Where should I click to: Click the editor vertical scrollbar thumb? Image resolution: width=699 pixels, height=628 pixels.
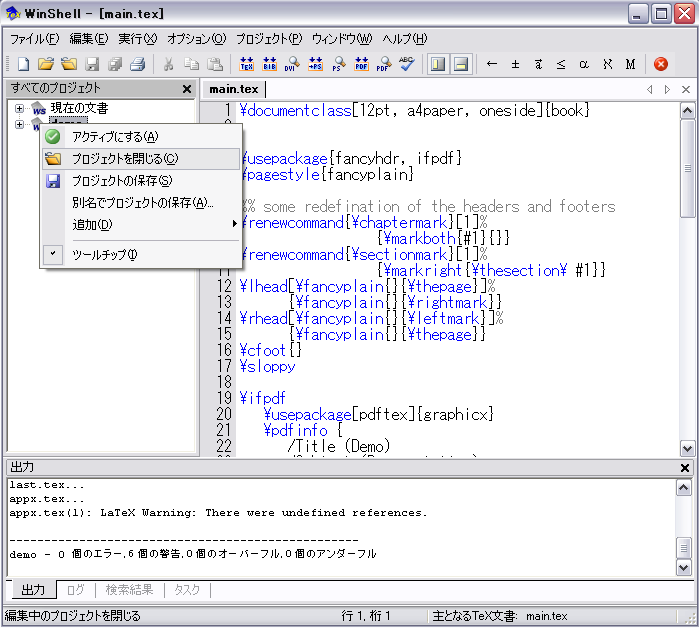[687, 168]
